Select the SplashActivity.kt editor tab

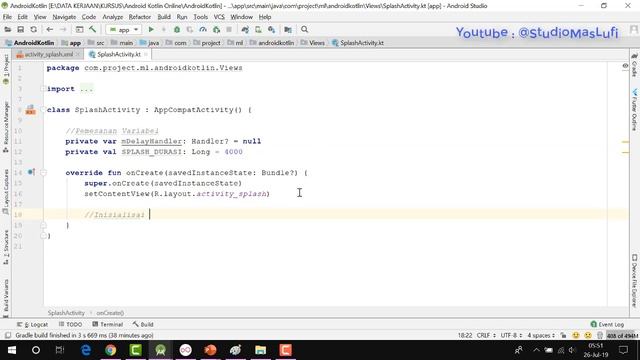coord(118,54)
